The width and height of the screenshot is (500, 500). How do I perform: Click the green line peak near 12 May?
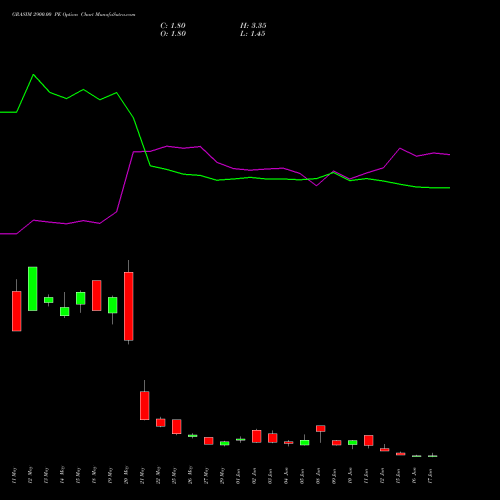(x=33, y=75)
